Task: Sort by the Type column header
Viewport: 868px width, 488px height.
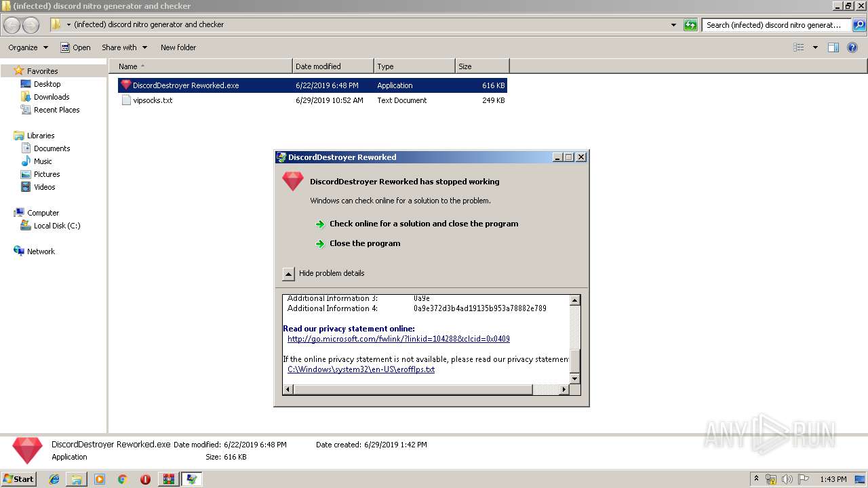Action: 414,66
